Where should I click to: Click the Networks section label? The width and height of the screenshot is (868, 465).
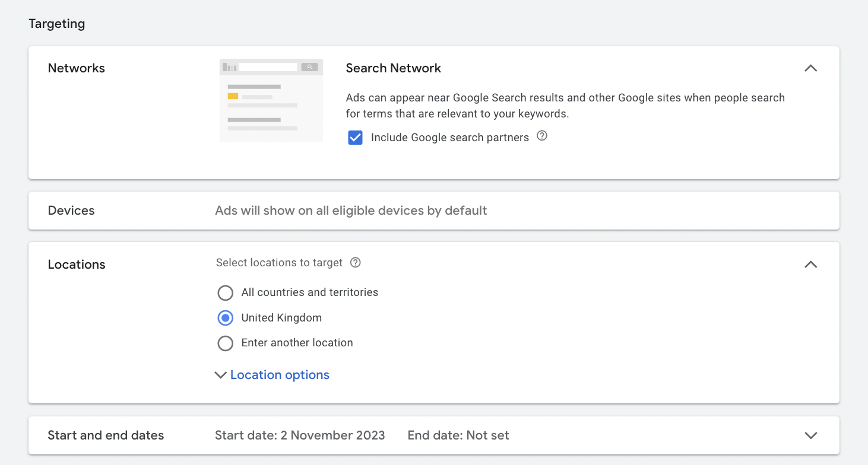coord(76,68)
